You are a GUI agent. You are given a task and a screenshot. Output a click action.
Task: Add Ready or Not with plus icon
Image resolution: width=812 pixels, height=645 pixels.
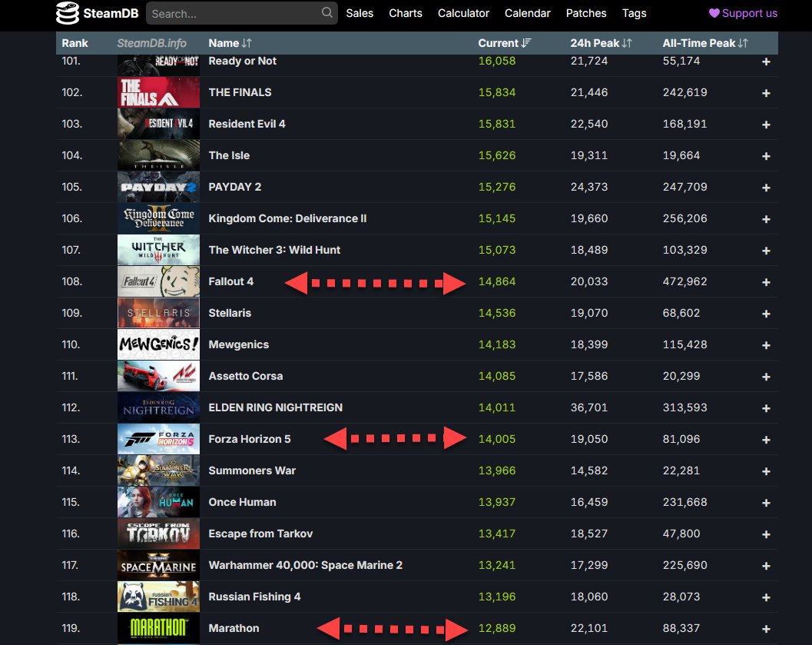[x=766, y=62]
